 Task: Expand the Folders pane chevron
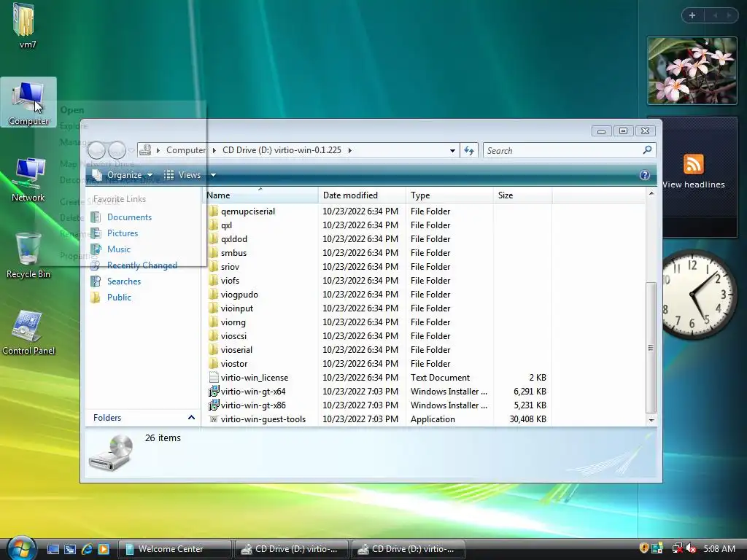[192, 418]
